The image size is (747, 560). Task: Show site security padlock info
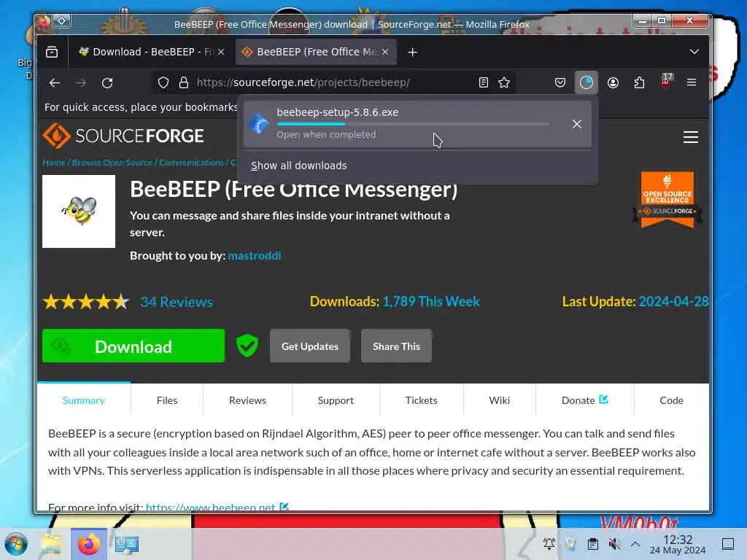[x=183, y=83]
